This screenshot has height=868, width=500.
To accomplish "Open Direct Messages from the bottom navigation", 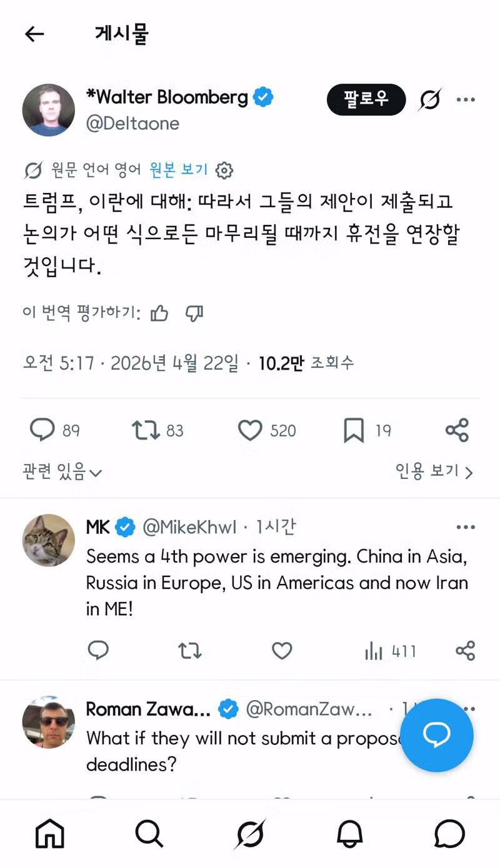I will (449, 834).
